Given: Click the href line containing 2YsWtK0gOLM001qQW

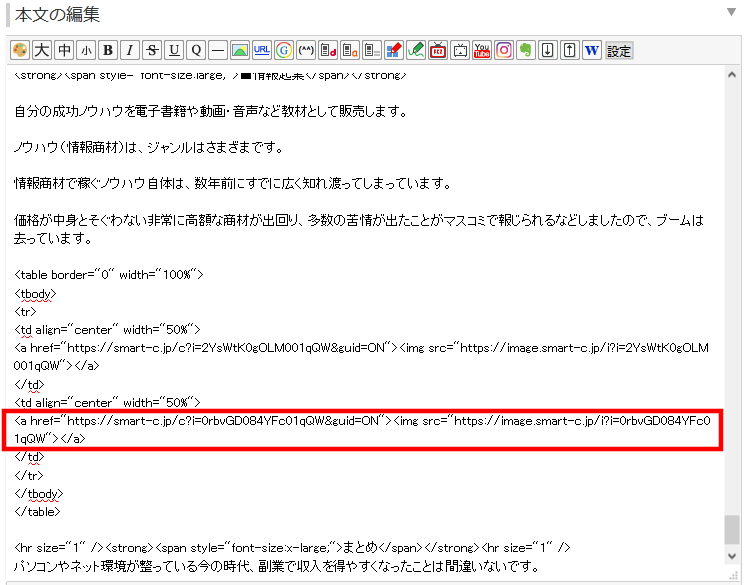Looking at the screenshot, I should 361,357.
